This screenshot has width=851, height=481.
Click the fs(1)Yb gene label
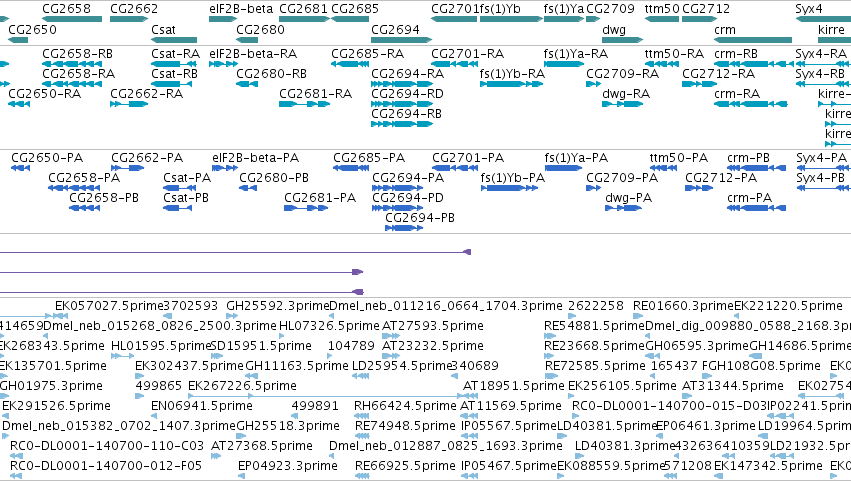tap(500, 9)
